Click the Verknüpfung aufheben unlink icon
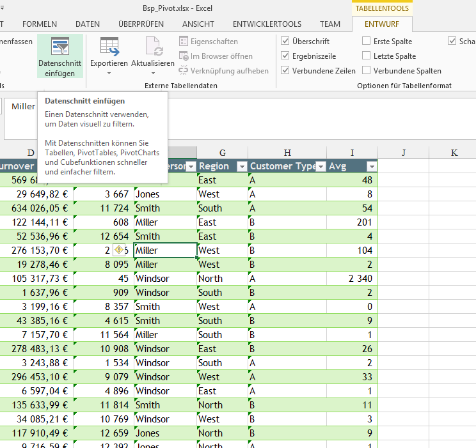The image size is (476, 448). tap(184, 71)
